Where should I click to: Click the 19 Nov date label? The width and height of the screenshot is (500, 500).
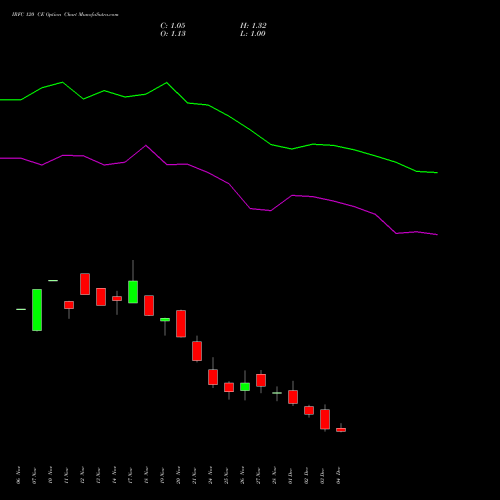click(162, 475)
